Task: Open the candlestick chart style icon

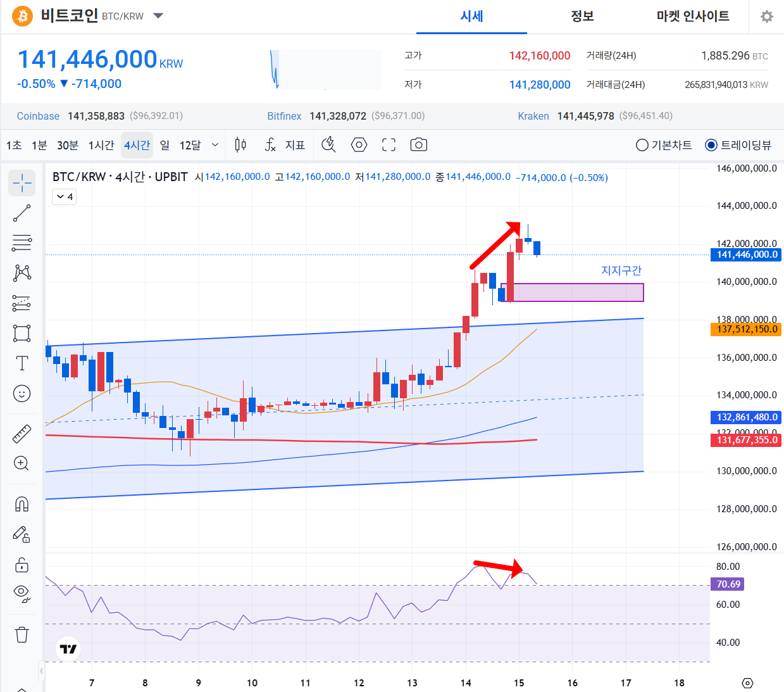Action: (240, 145)
